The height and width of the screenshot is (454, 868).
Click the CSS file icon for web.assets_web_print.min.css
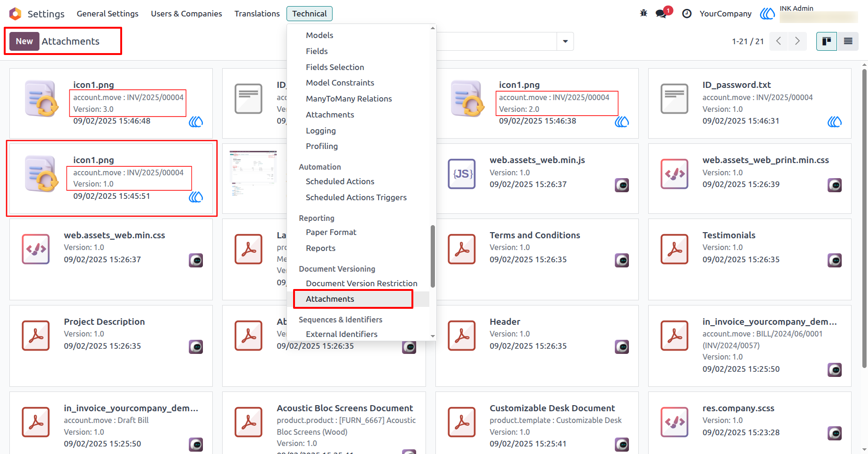point(674,174)
